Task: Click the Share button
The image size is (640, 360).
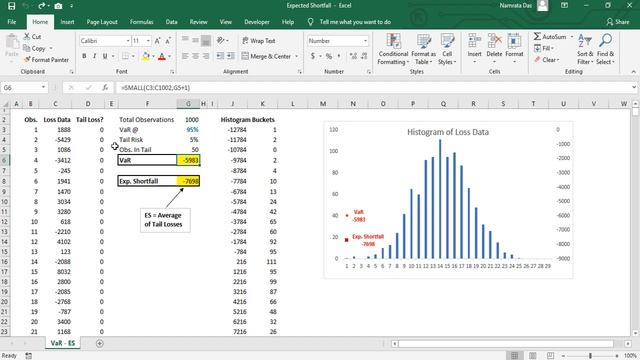Action: 618,22
